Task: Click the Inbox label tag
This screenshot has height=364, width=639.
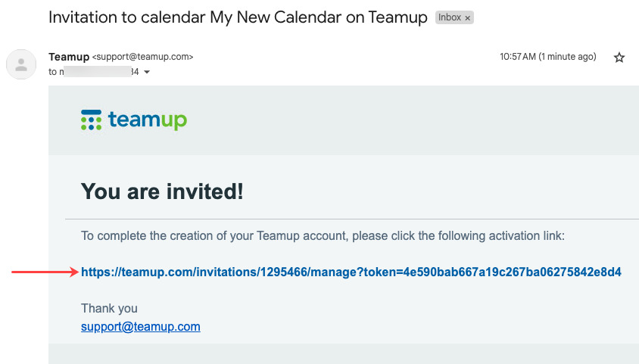Action: tap(450, 17)
